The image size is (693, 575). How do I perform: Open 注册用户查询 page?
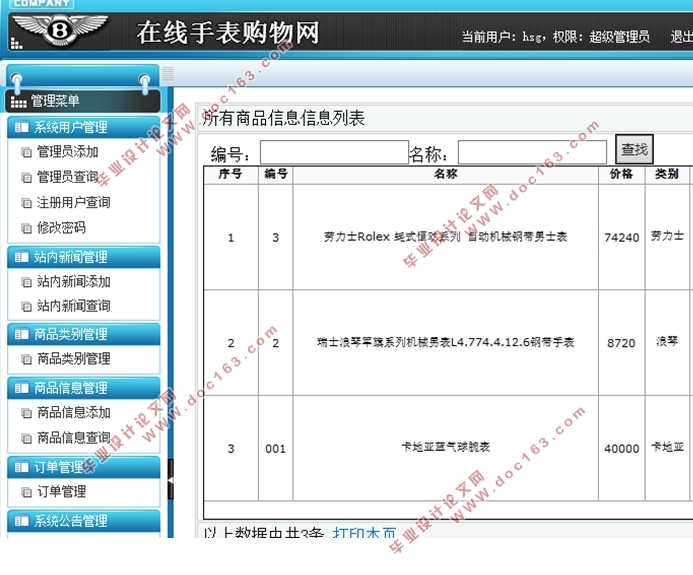pos(73,202)
